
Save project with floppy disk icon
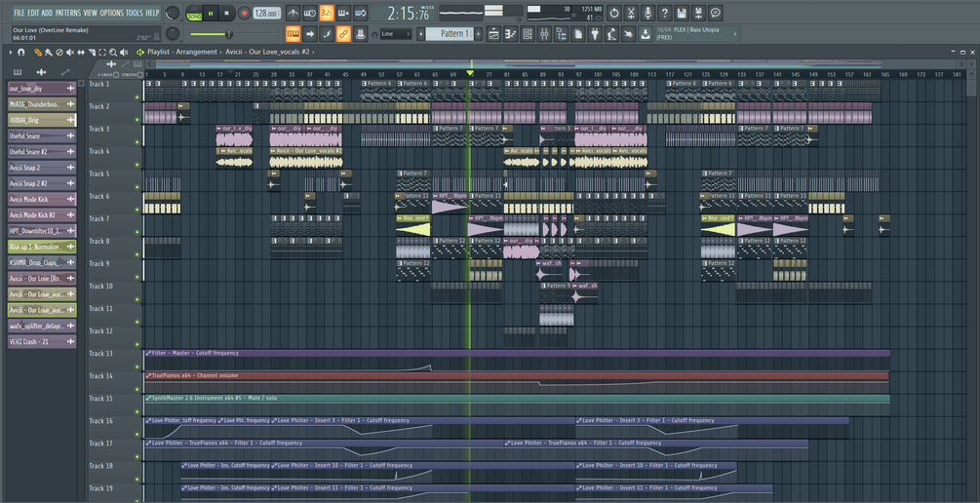(682, 13)
